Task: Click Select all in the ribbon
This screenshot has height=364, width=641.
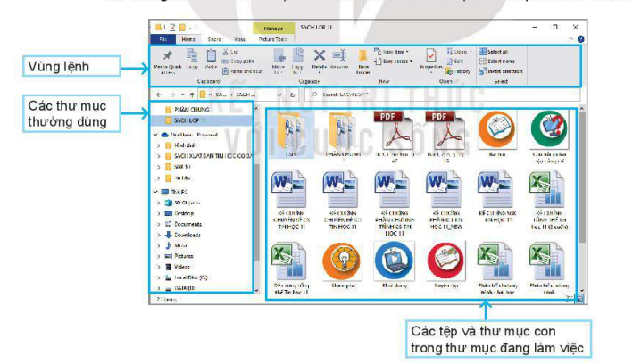Action: pyautogui.click(x=494, y=52)
